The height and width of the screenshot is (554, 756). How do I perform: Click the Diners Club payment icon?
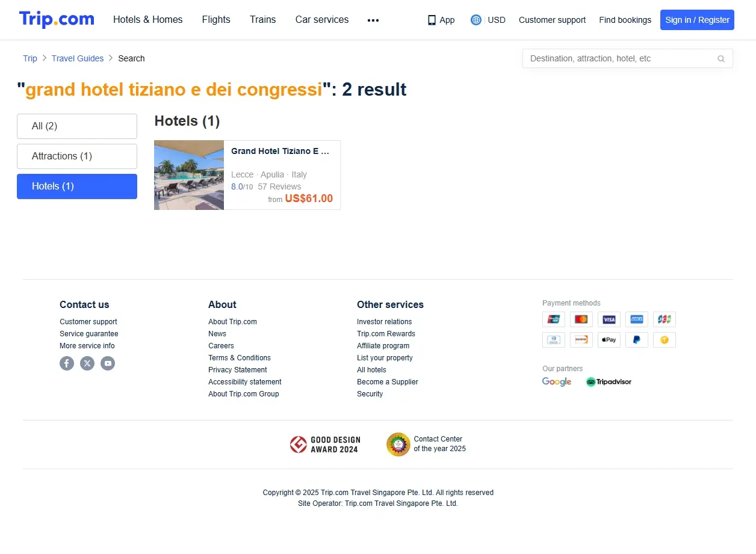point(554,340)
